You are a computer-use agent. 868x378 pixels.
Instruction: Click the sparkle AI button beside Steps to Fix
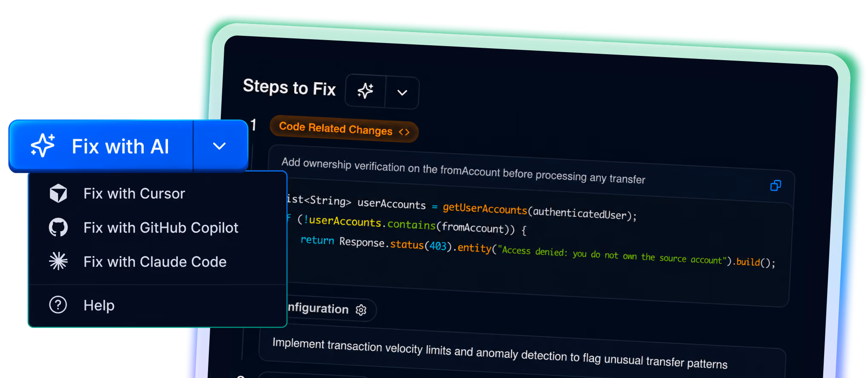(x=365, y=90)
